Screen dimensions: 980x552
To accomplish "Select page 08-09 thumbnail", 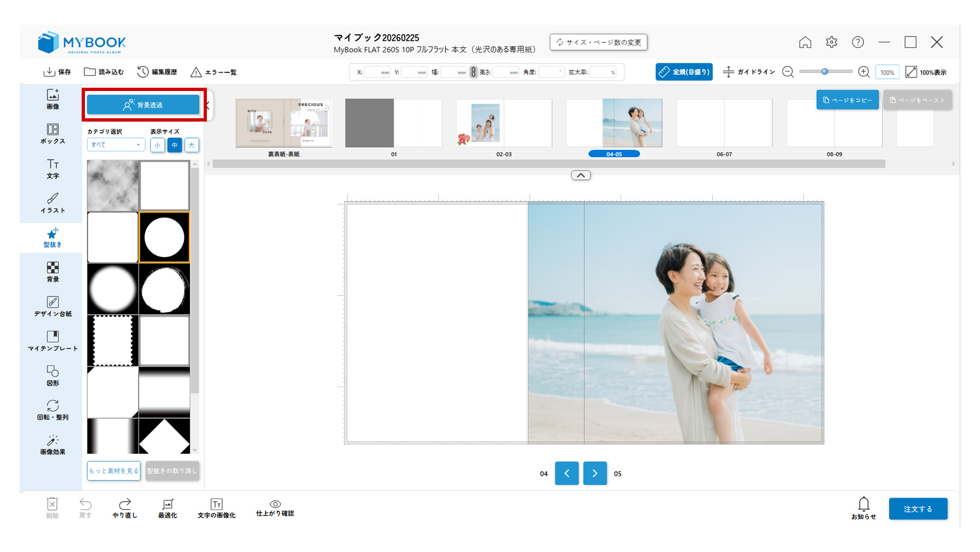I will point(834,123).
